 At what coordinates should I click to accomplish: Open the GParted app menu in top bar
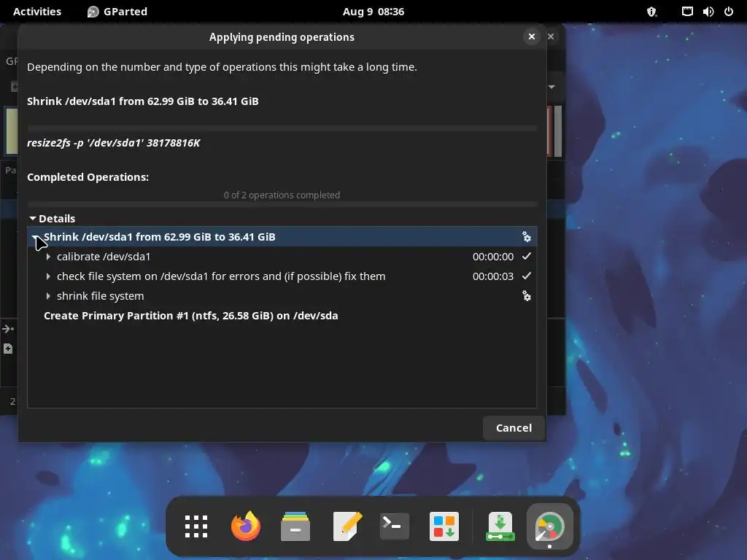click(x=117, y=12)
